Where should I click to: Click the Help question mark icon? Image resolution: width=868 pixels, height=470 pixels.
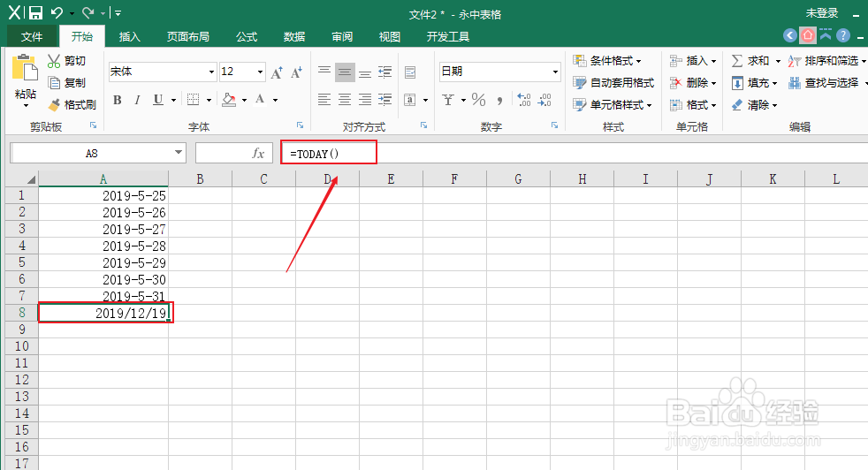[x=842, y=36]
